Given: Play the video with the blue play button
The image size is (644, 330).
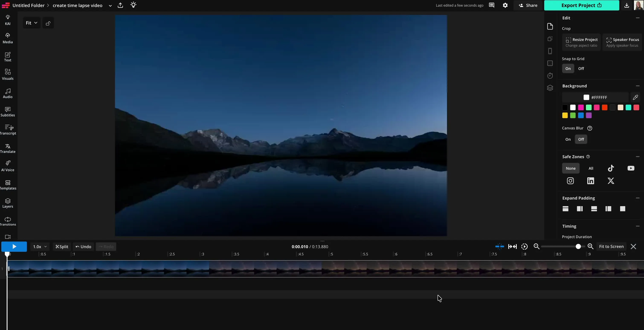Looking at the screenshot, I should 14,246.
